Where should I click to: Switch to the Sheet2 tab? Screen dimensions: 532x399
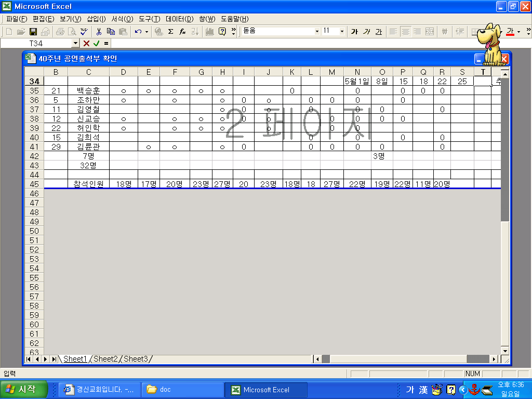(105, 359)
